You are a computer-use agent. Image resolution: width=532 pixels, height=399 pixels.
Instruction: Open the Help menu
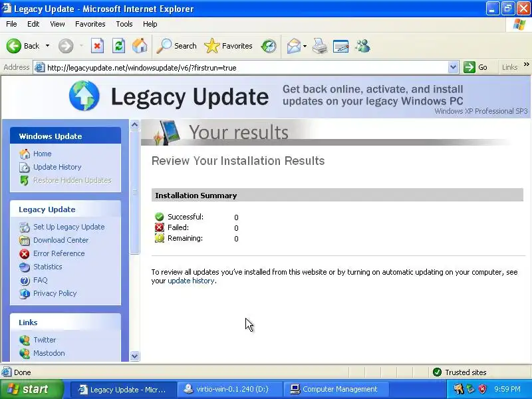(x=150, y=24)
